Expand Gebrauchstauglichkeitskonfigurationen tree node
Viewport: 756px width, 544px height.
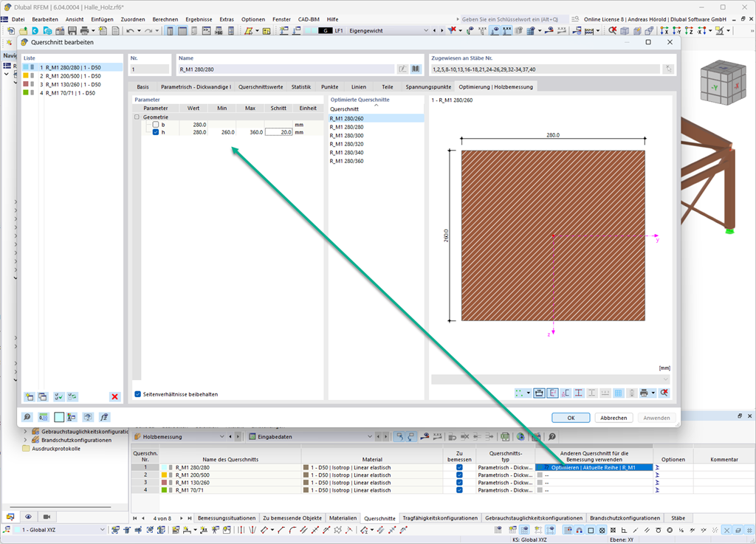[26, 432]
